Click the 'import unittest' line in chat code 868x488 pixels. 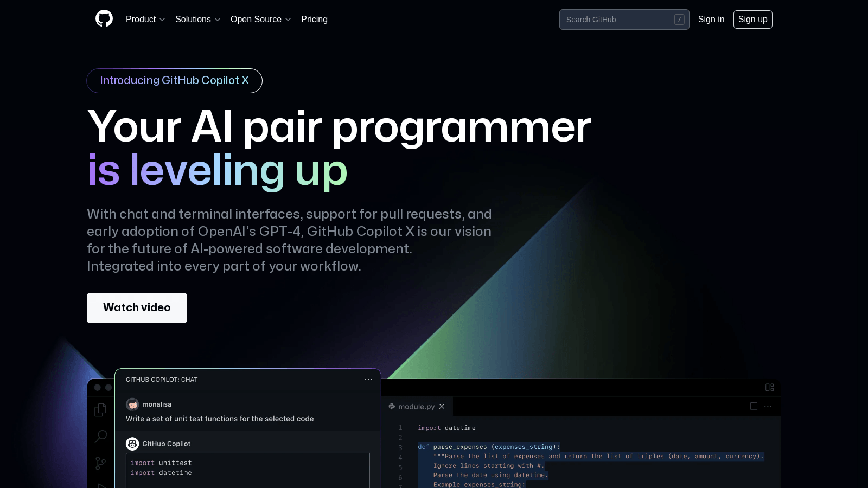(x=161, y=463)
